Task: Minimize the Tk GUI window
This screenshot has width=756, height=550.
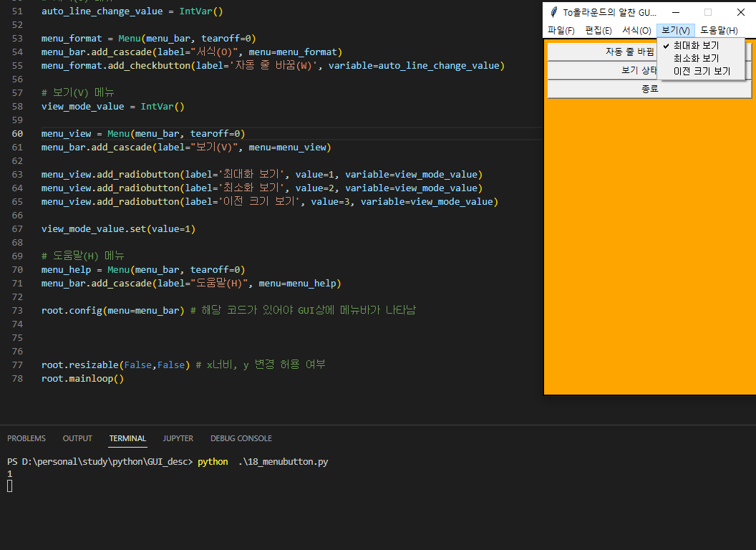Action: click(676, 12)
